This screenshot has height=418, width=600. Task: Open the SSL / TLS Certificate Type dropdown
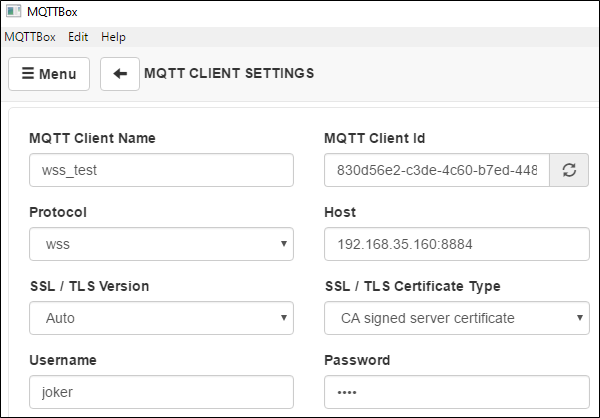click(x=457, y=318)
